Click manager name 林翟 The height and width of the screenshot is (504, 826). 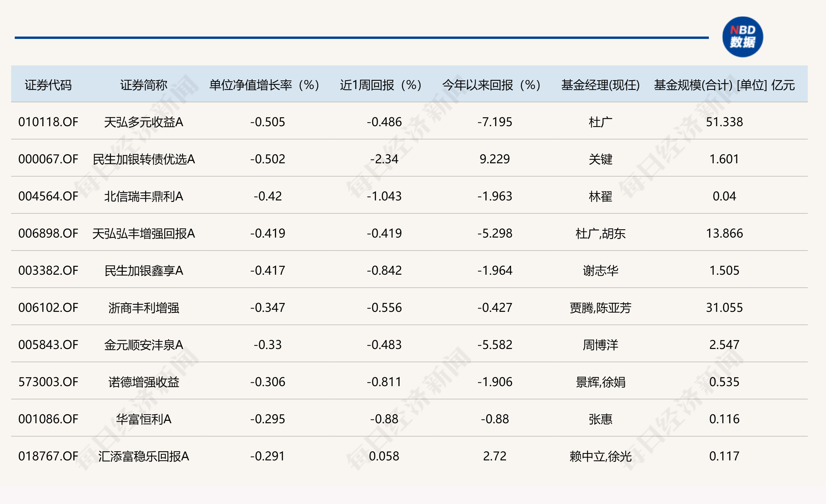[x=600, y=196]
